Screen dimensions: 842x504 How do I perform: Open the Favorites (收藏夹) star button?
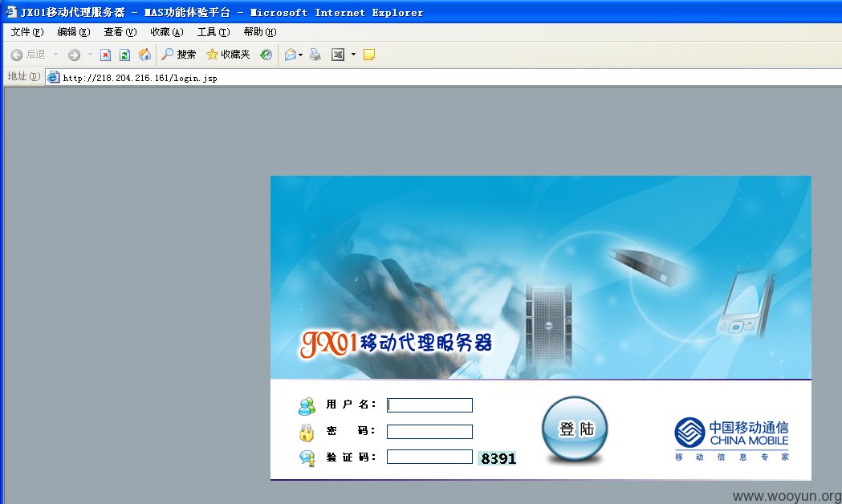[x=228, y=55]
